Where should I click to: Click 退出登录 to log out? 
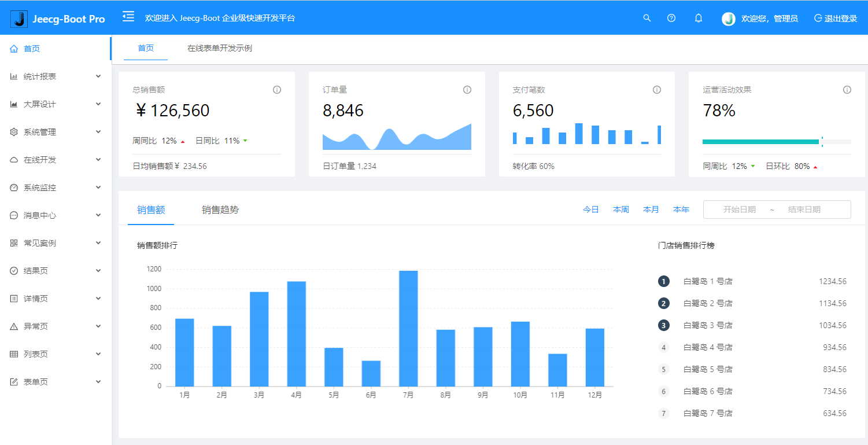coord(836,18)
